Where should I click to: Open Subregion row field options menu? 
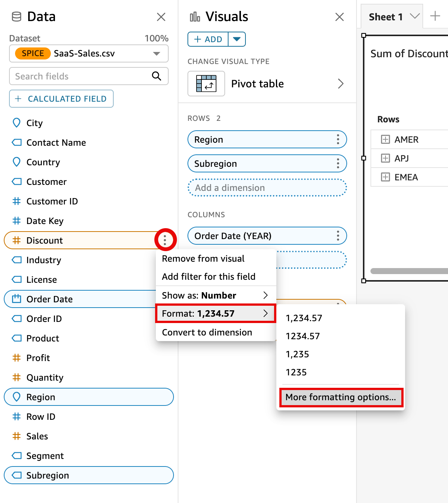338,163
